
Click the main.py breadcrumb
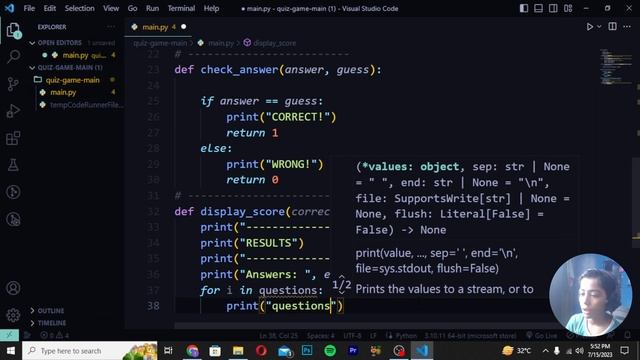pyautogui.click(x=221, y=43)
